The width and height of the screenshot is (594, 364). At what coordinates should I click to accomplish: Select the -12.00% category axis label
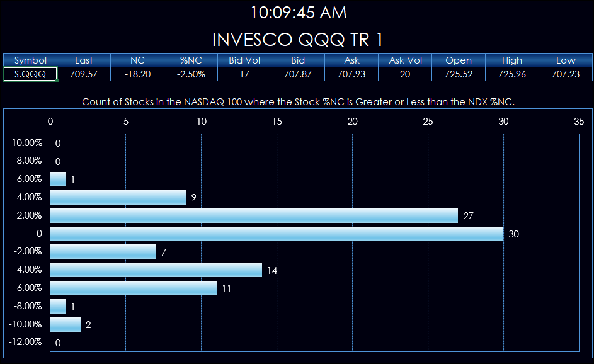tap(25, 342)
